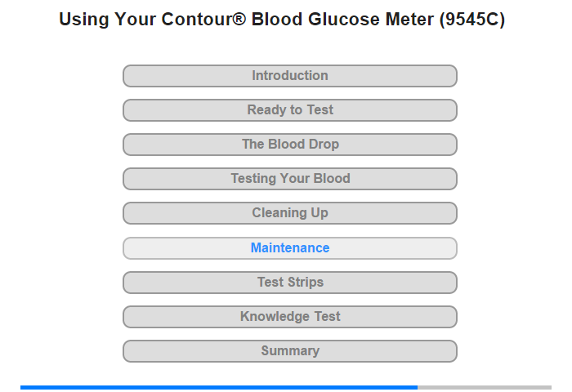572x392 pixels.
Task: Open the Testing Your Blood section
Action: coord(289,179)
